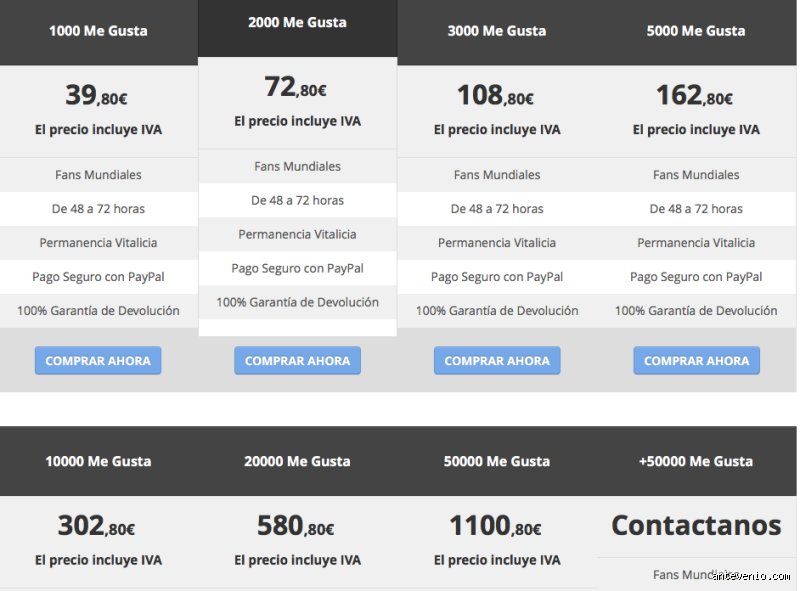Click the 72,80€ price
Screen dimensions: 800x591
coord(295,87)
